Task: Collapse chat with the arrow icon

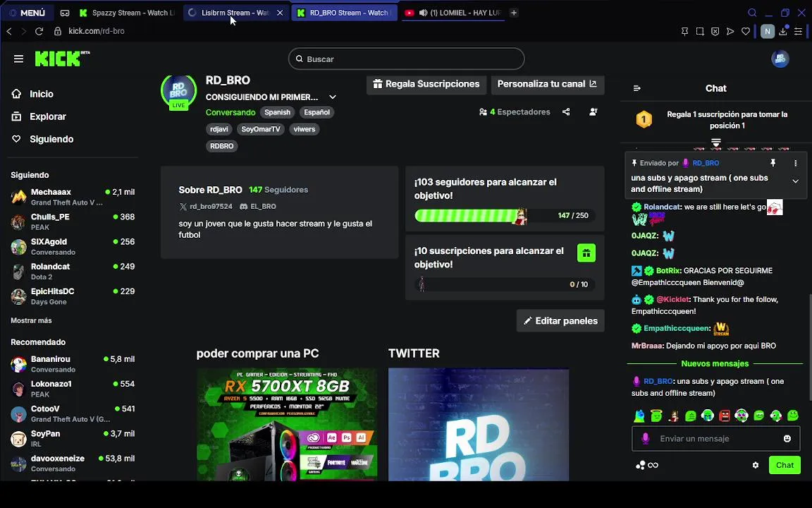Action: click(637, 88)
